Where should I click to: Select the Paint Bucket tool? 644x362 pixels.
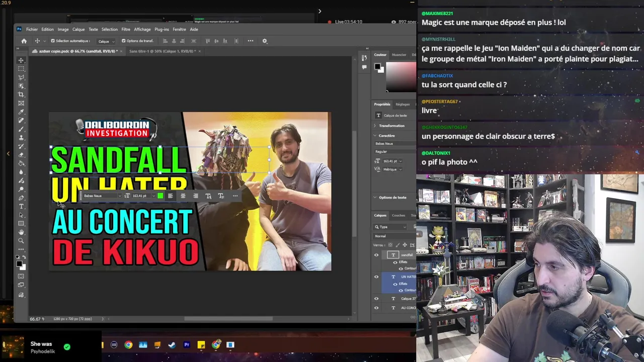21,163
